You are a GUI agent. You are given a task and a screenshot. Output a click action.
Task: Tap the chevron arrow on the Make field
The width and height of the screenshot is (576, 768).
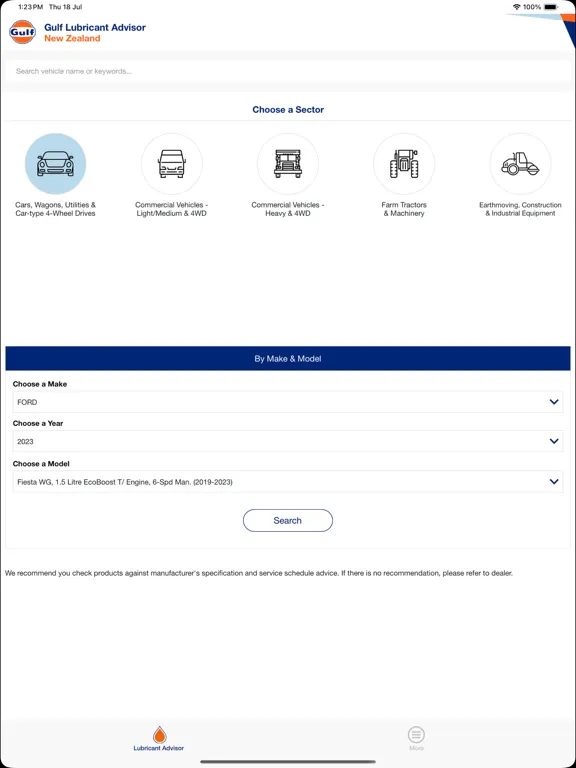pyautogui.click(x=554, y=402)
